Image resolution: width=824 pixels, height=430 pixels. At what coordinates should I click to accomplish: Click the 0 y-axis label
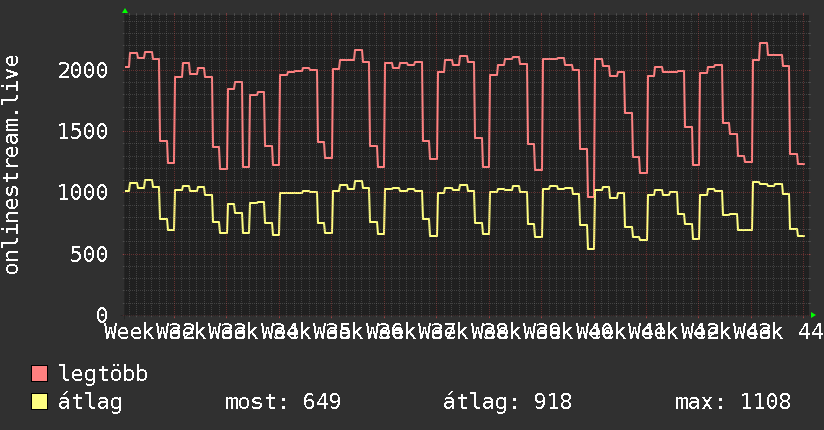pos(102,315)
